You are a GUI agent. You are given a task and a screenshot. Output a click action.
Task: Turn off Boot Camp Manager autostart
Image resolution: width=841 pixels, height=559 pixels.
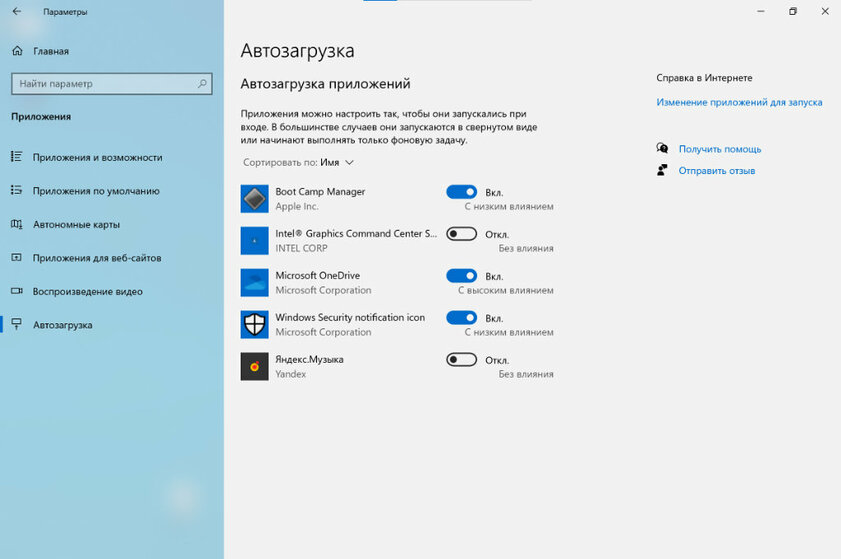[x=461, y=192]
